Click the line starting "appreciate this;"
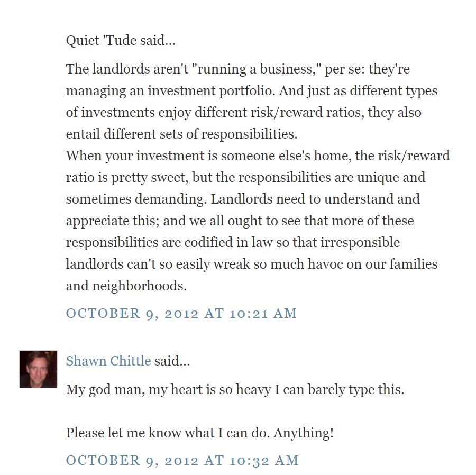This screenshot has height=475, width=476. point(240,221)
